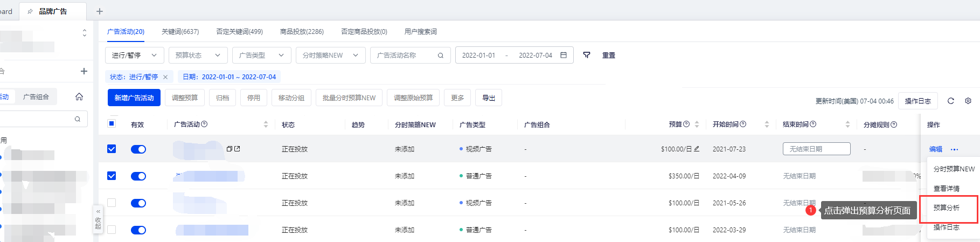
Task: Sort by the 广告活动 column arrows
Action: (266, 125)
